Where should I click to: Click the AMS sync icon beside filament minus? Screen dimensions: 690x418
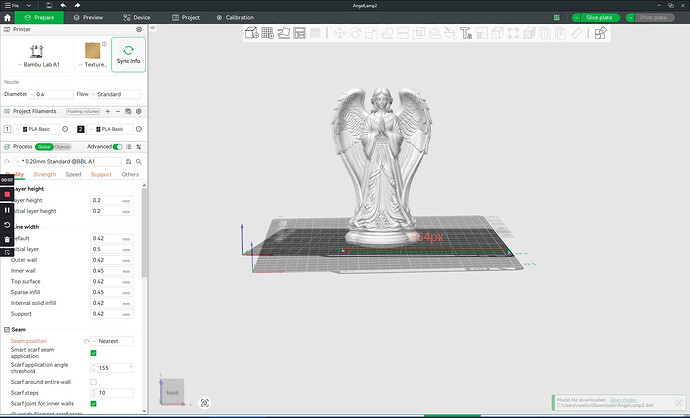(128, 111)
